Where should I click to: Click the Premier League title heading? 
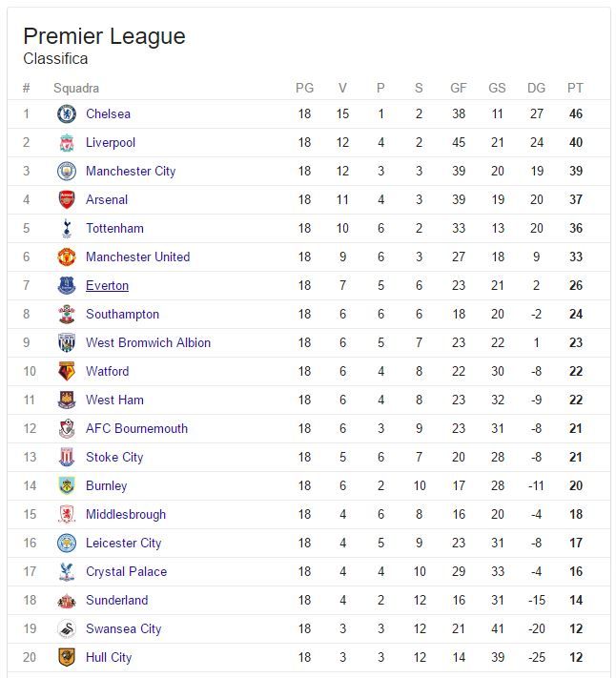(104, 36)
